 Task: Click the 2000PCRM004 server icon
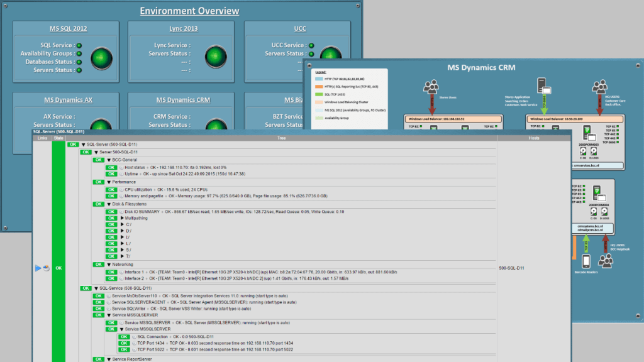(x=599, y=194)
